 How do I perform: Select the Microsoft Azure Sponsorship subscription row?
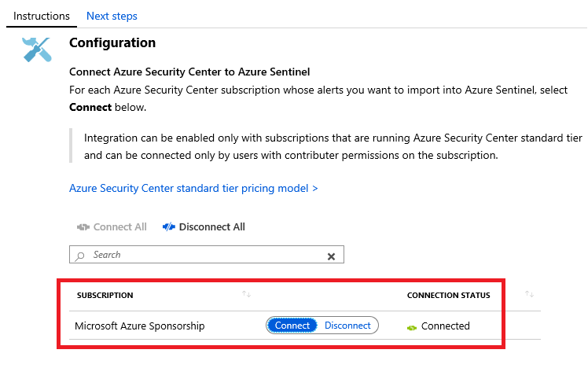point(139,326)
